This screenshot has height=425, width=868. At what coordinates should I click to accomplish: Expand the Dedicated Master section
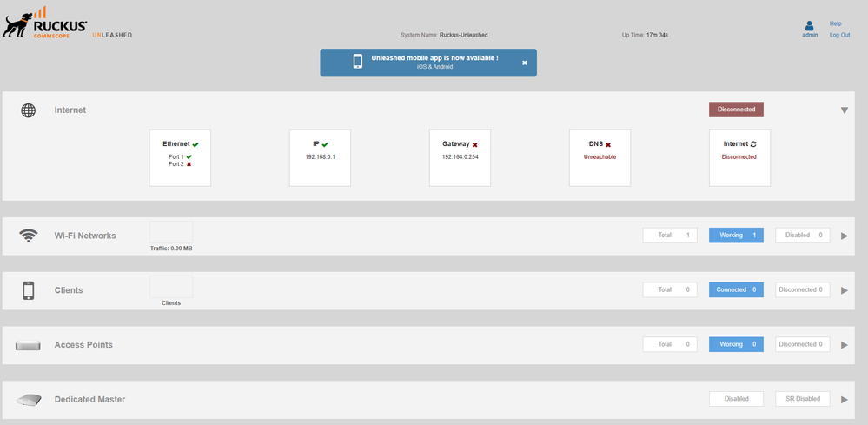point(843,400)
